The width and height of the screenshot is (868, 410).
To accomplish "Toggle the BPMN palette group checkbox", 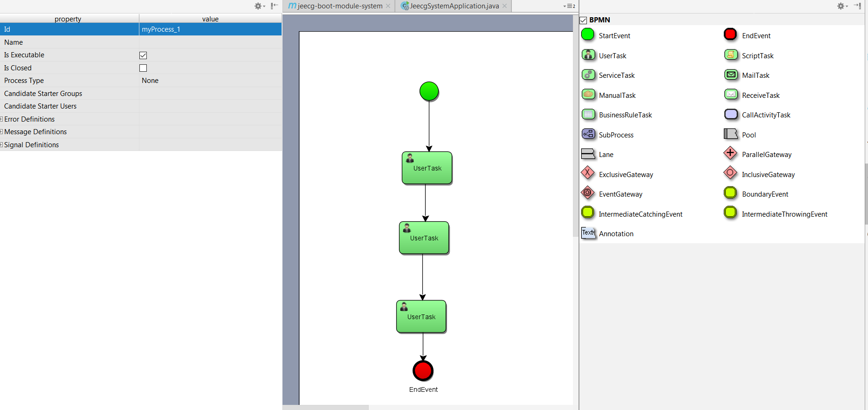I will (583, 20).
